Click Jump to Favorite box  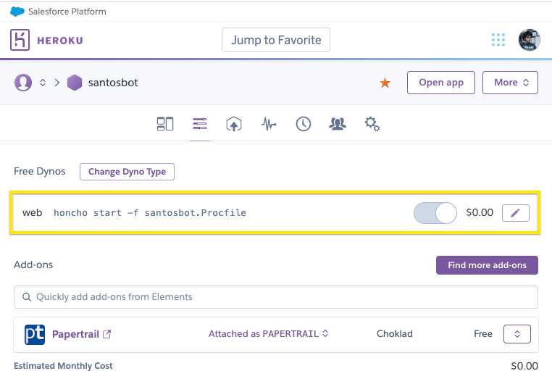point(276,40)
